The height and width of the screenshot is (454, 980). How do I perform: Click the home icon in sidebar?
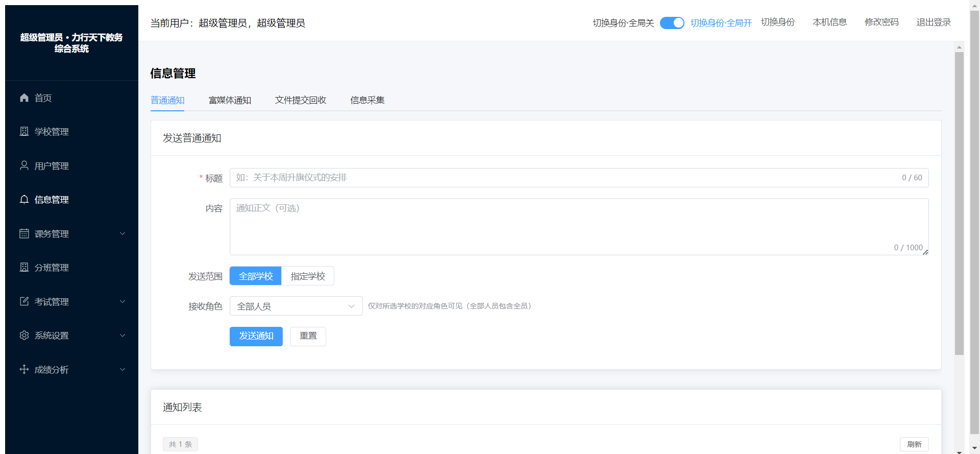point(24,98)
